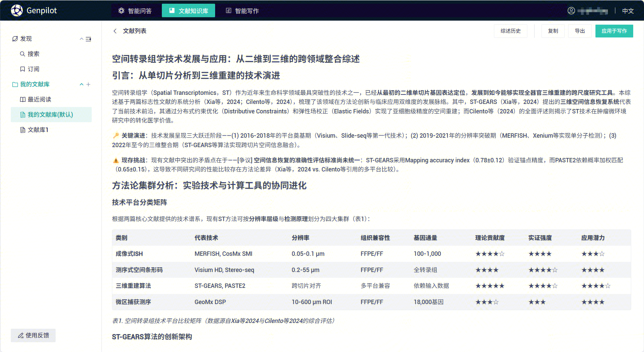Click the user account avatar icon

[x=571, y=10]
